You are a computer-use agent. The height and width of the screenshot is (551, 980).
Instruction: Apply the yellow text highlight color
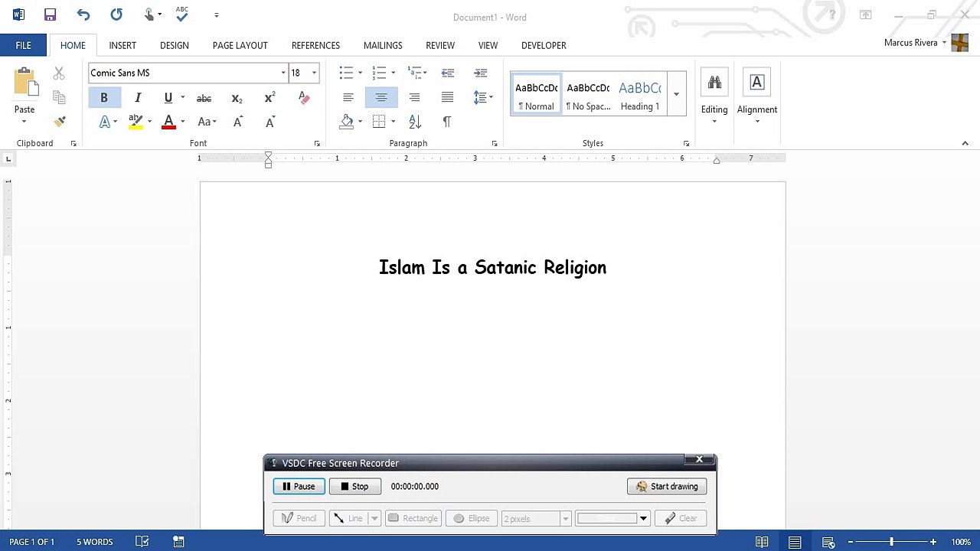click(x=136, y=122)
